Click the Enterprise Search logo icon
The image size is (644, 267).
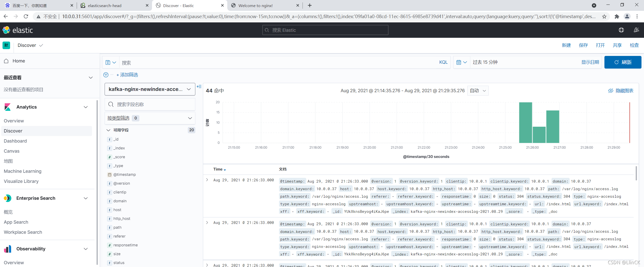(8, 198)
